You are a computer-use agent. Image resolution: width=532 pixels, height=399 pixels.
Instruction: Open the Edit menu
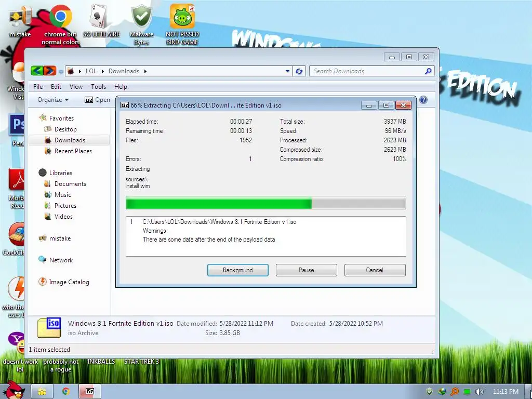tap(56, 87)
